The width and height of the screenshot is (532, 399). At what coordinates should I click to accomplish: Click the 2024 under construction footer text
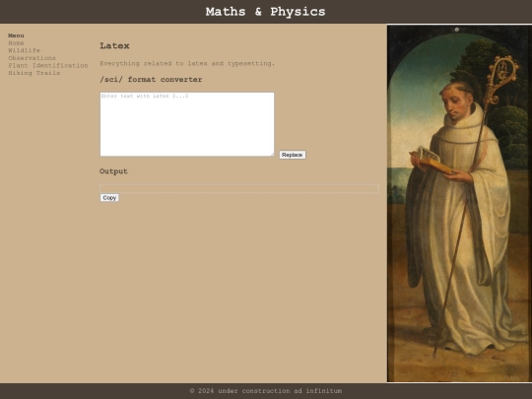(266, 391)
